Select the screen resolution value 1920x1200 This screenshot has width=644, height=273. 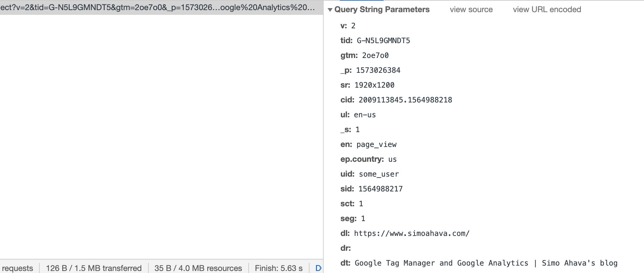[374, 85]
